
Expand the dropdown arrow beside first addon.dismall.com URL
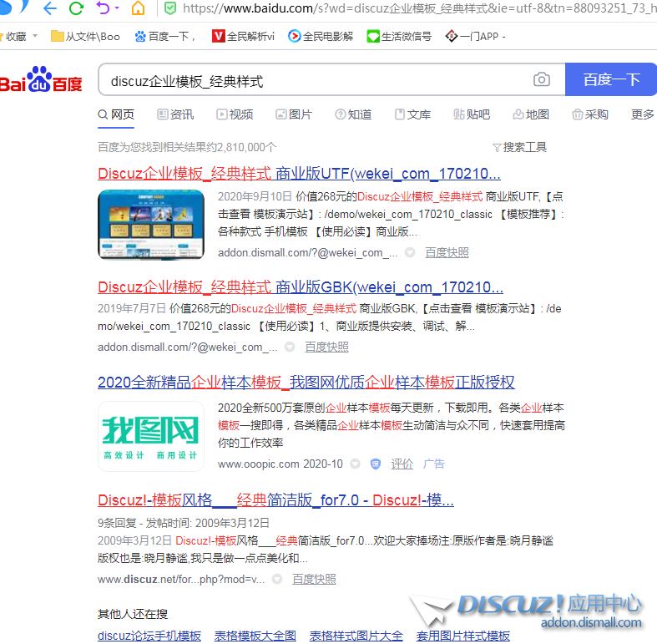click(x=410, y=252)
